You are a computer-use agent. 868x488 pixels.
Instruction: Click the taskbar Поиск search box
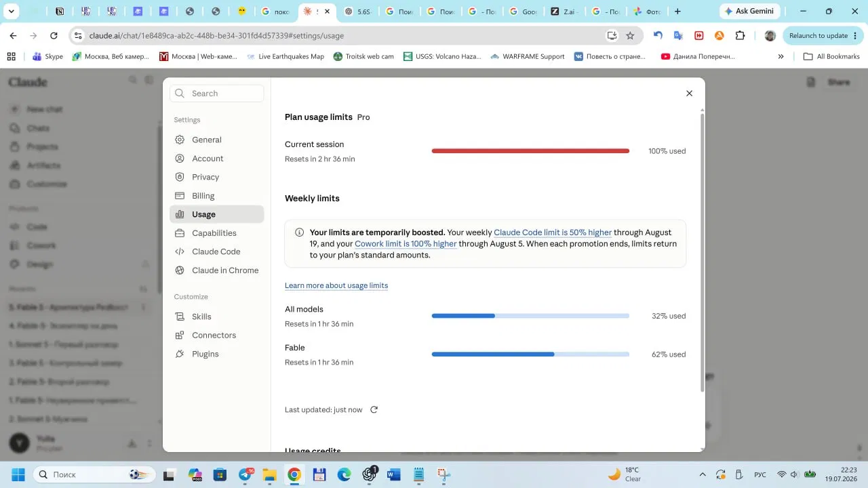[94, 474]
